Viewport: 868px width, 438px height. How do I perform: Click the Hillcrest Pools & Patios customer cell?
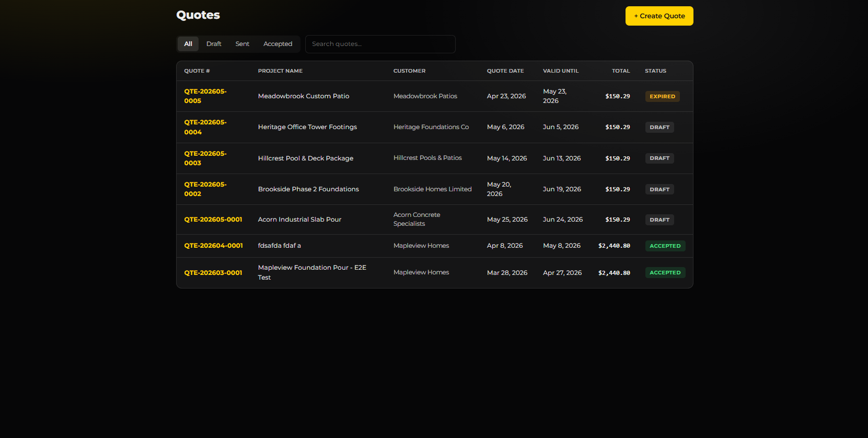427,158
